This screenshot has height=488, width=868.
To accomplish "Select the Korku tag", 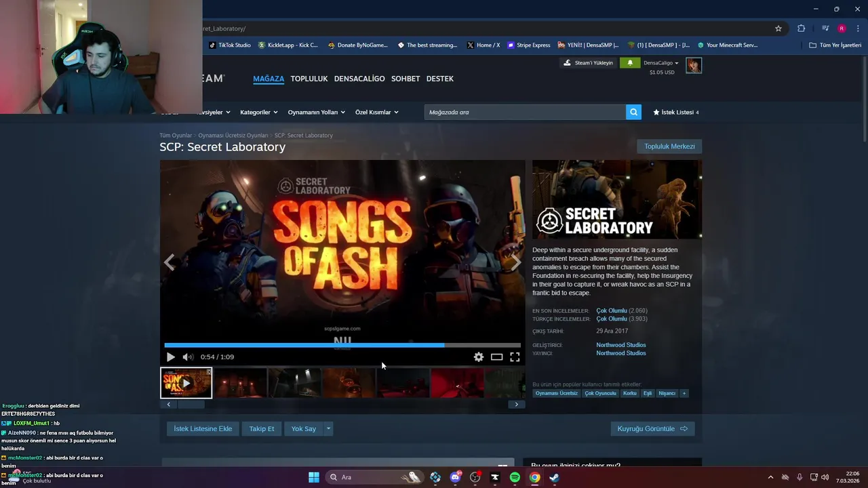I will pos(630,393).
